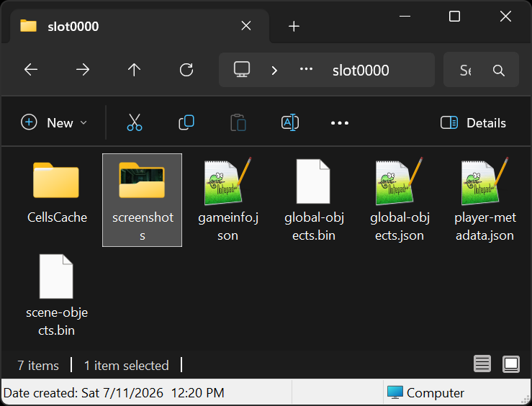Go up one directory level

[134, 70]
